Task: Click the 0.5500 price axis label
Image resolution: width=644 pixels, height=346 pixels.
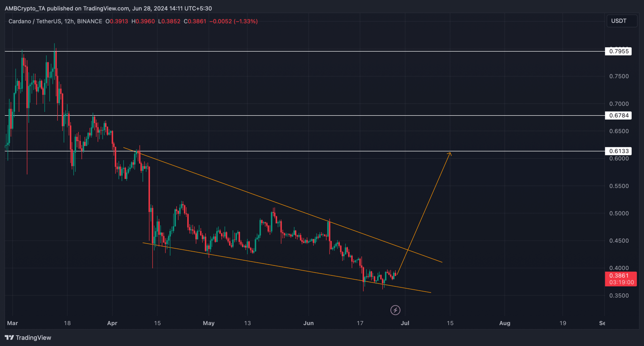Action: (x=619, y=186)
